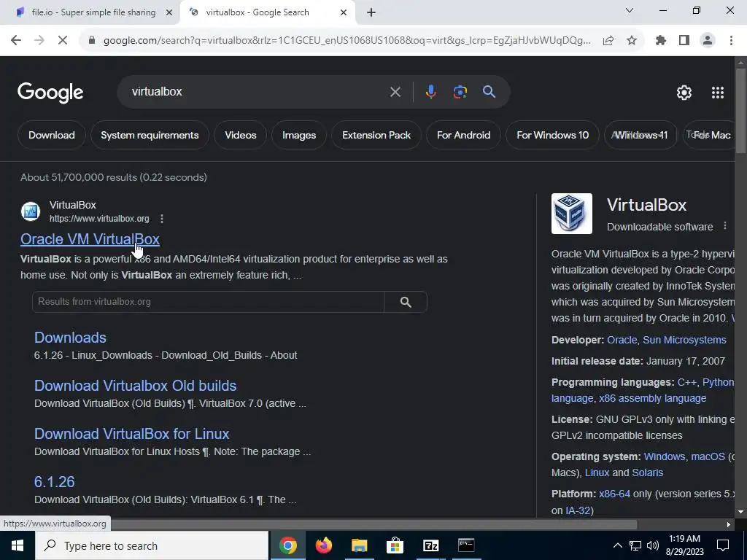
Task: Launch Microsoft Store from the taskbar
Action: pyautogui.click(x=395, y=545)
